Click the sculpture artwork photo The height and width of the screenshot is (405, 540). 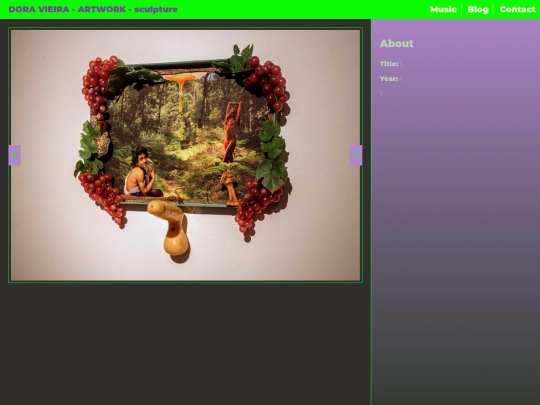point(186,155)
